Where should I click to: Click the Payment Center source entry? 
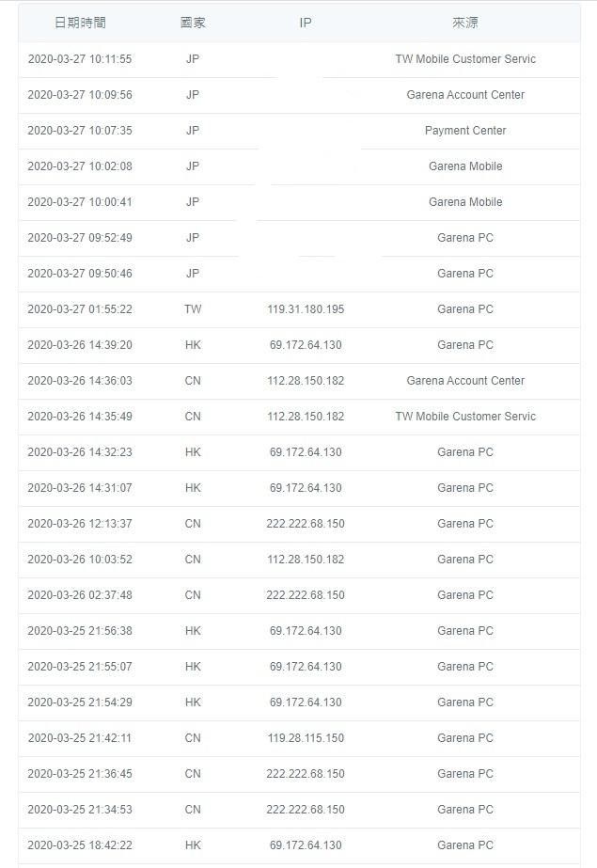coord(465,131)
